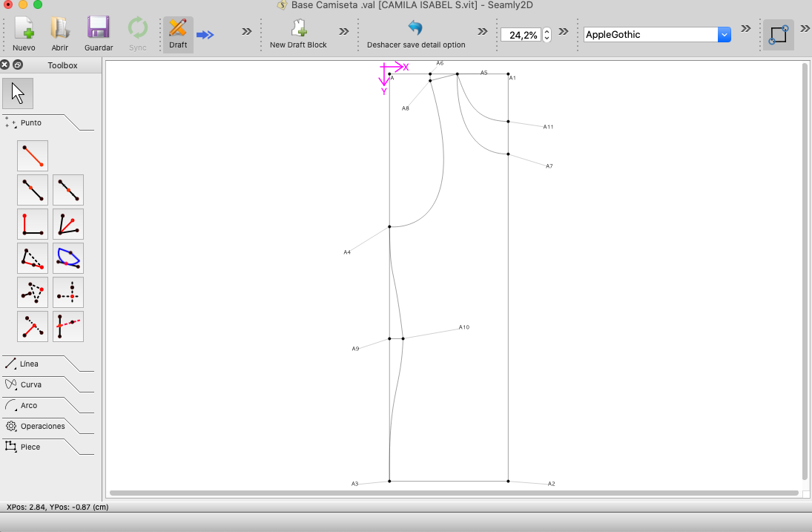812x532 pixels.
Task: Switch to the Curva toolbox tab
Action: pos(31,384)
